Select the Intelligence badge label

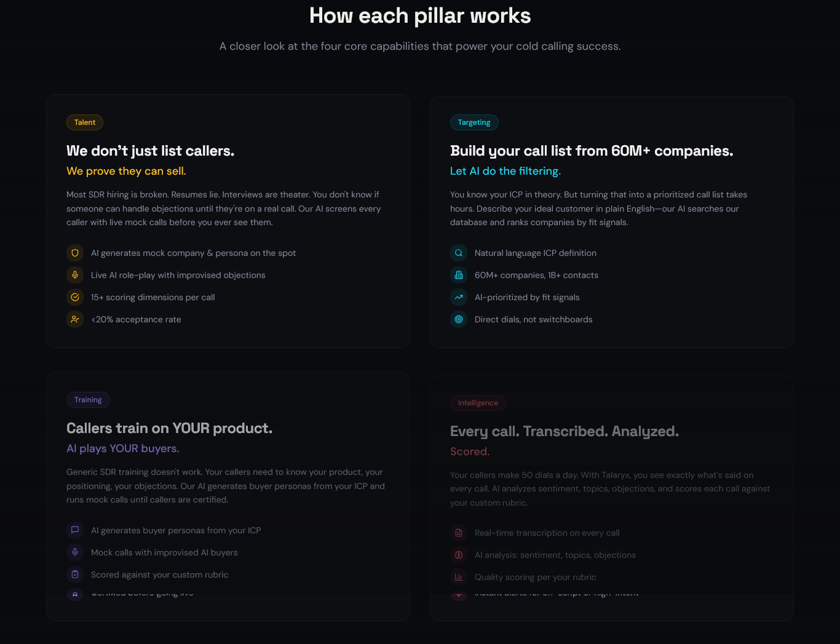coord(478,403)
